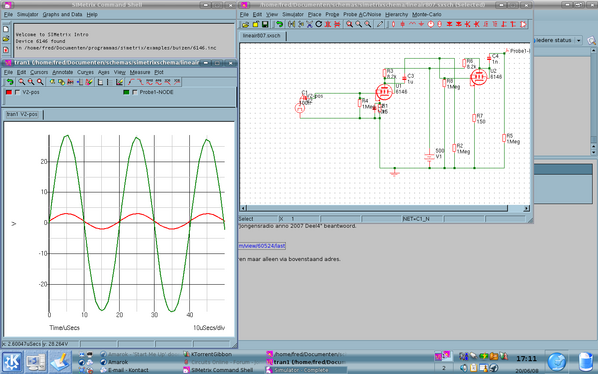The height and width of the screenshot is (374, 598).
Task: Click the volume speaker tray icon
Action: point(464,368)
